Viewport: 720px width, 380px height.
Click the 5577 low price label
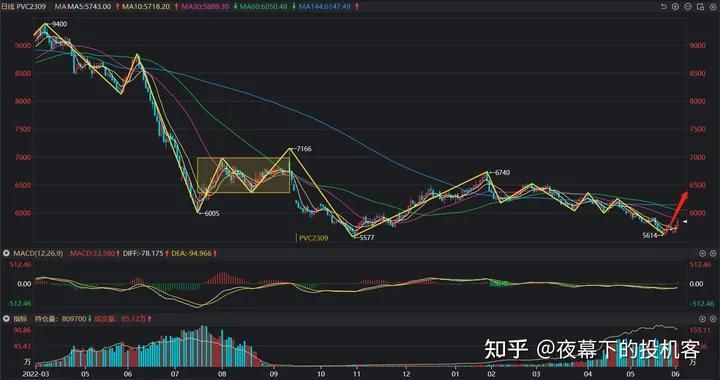[367, 238]
